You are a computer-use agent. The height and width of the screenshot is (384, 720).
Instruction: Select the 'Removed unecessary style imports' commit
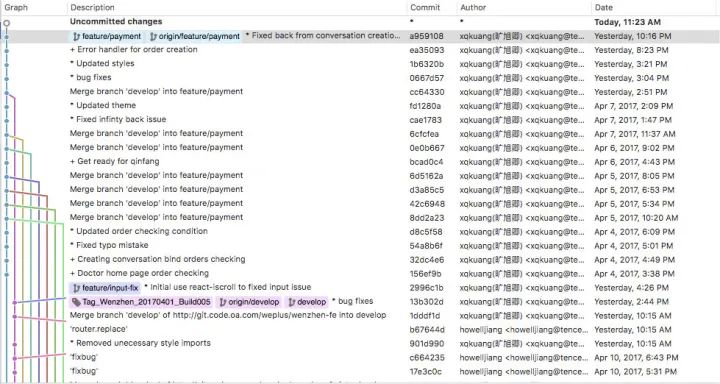[360, 343]
